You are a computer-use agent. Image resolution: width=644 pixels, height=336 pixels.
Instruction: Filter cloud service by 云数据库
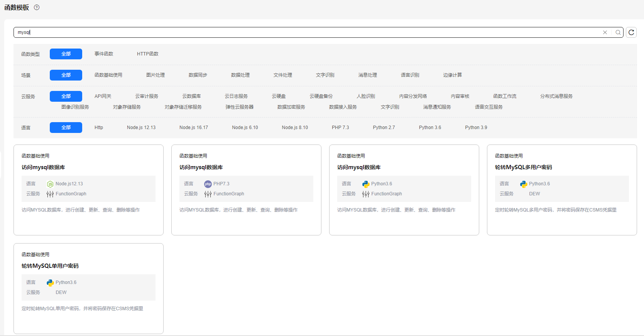[x=191, y=96]
